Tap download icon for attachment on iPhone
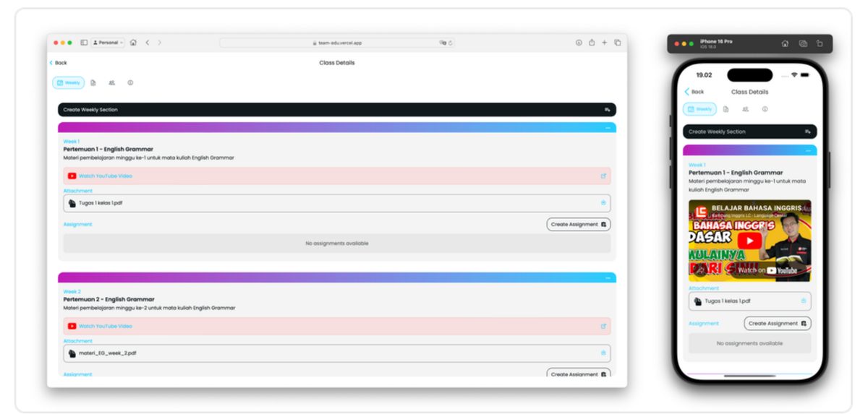The image size is (868, 414). click(x=804, y=301)
